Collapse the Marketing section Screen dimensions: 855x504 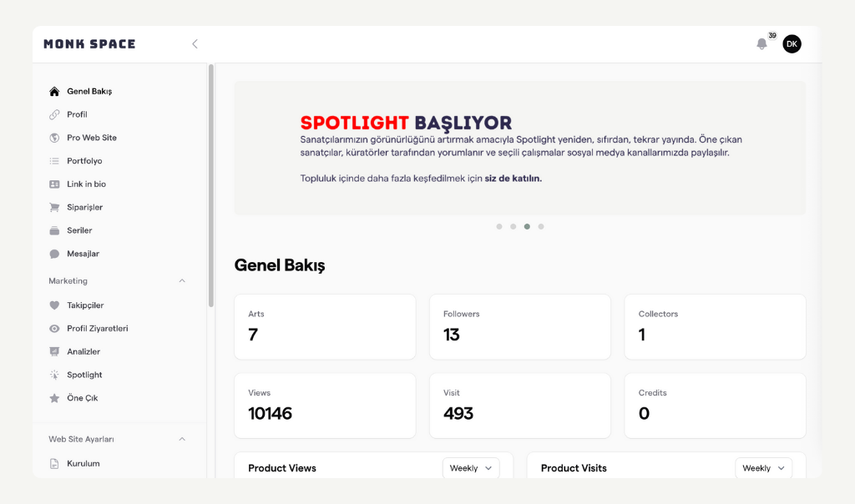click(182, 281)
